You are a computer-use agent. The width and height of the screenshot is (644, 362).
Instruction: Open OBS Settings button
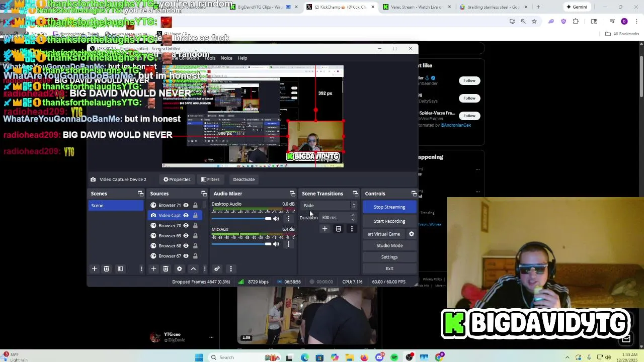click(389, 257)
